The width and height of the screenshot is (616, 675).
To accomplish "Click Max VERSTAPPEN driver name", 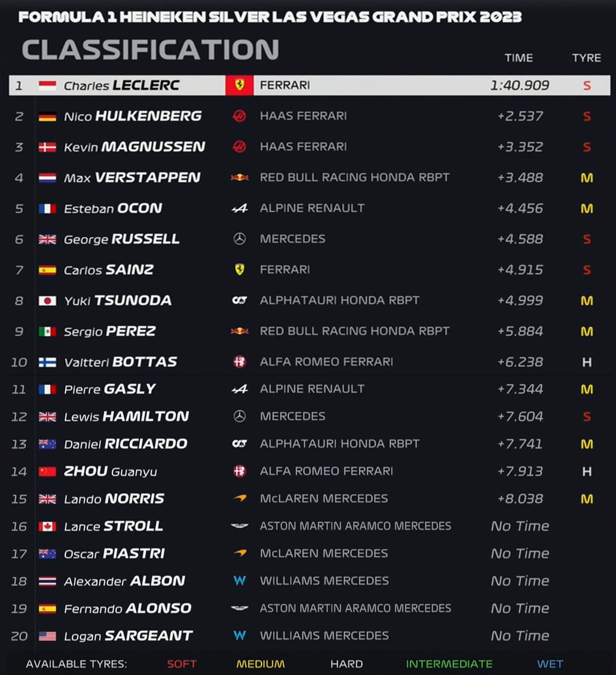I will click(132, 177).
